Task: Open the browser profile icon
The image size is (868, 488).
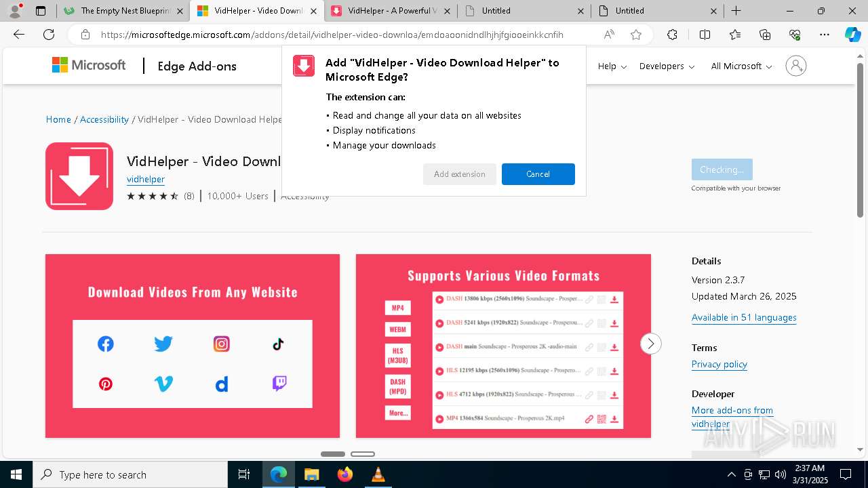Action: 14,11
